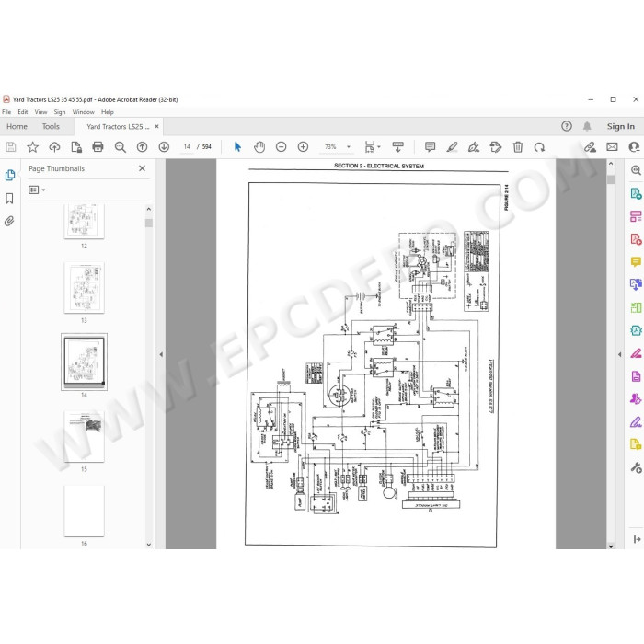Click the Print file icon
The height and width of the screenshot is (644, 644).
(x=98, y=146)
